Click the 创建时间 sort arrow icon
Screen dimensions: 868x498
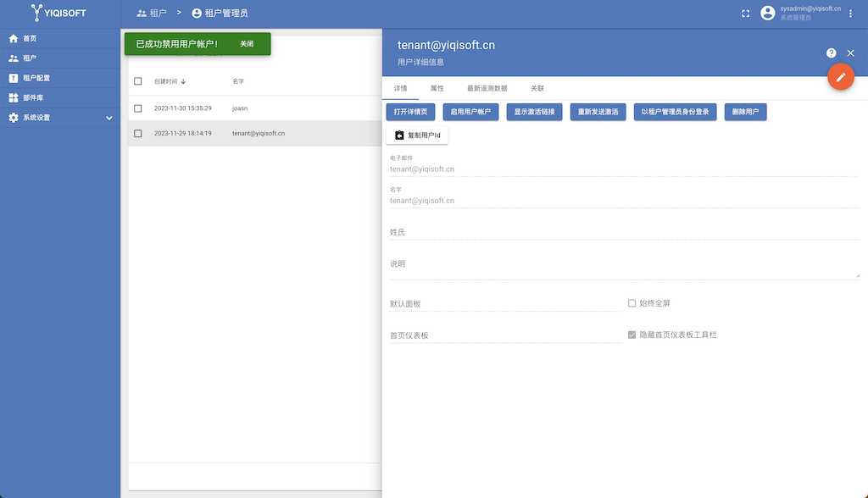coord(183,81)
